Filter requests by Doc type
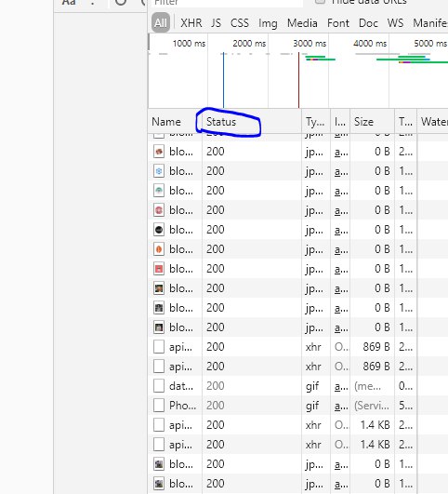The width and height of the screenshot is (448, 494). pyautogui.click(x=368, y=23)
